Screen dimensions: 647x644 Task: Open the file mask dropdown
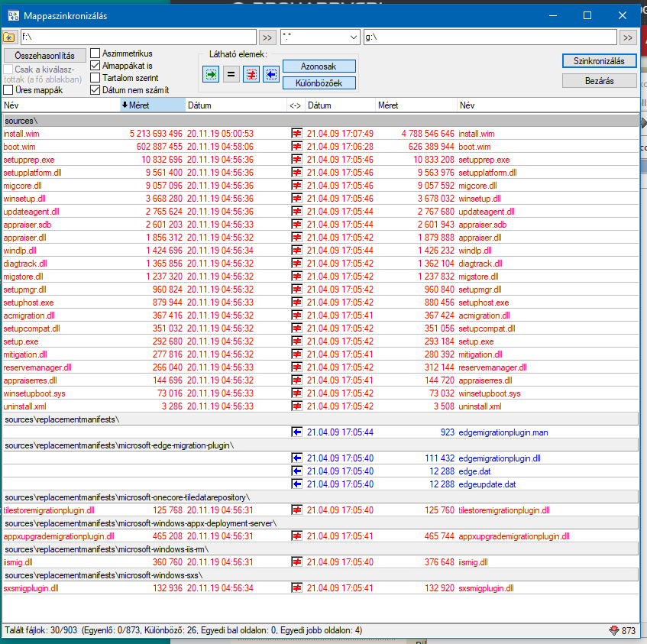pos(353,37)
